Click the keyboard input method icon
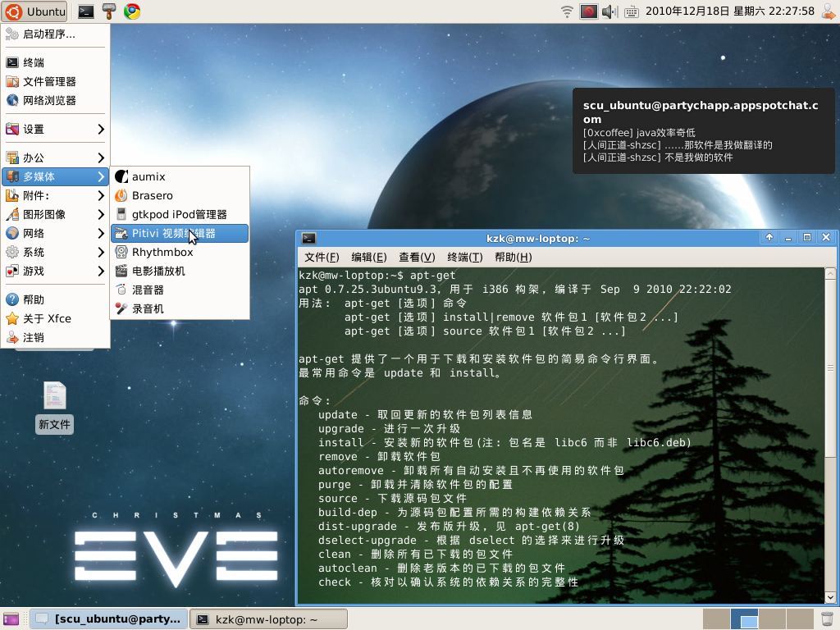 click(632, 11)
